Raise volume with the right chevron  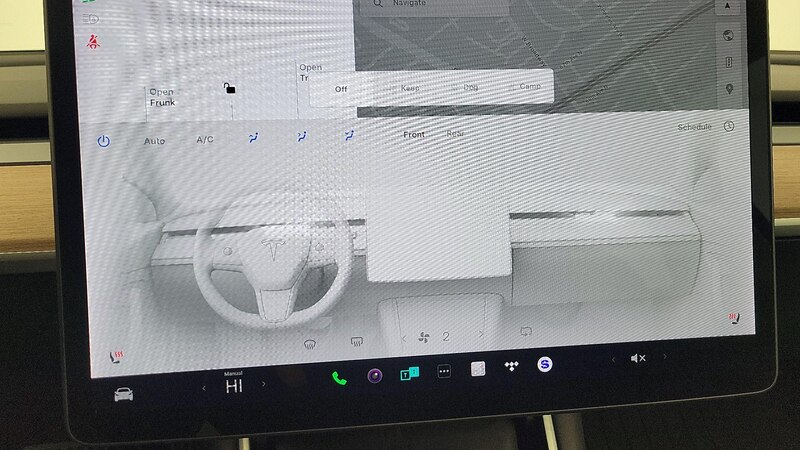point(664,357)
